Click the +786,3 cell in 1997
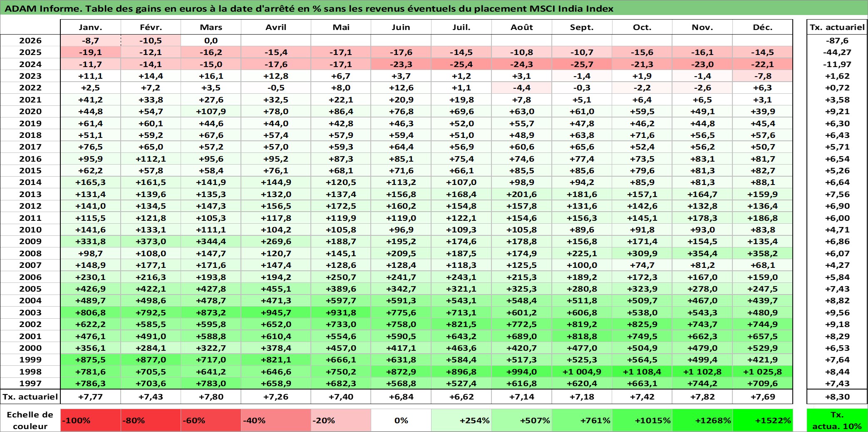This screenshot has height=432, width=868. click(x=91, y=383)
